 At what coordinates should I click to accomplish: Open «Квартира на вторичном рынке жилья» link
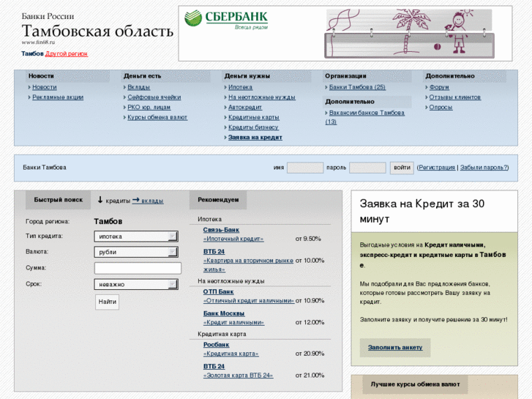tap(248, 265)
